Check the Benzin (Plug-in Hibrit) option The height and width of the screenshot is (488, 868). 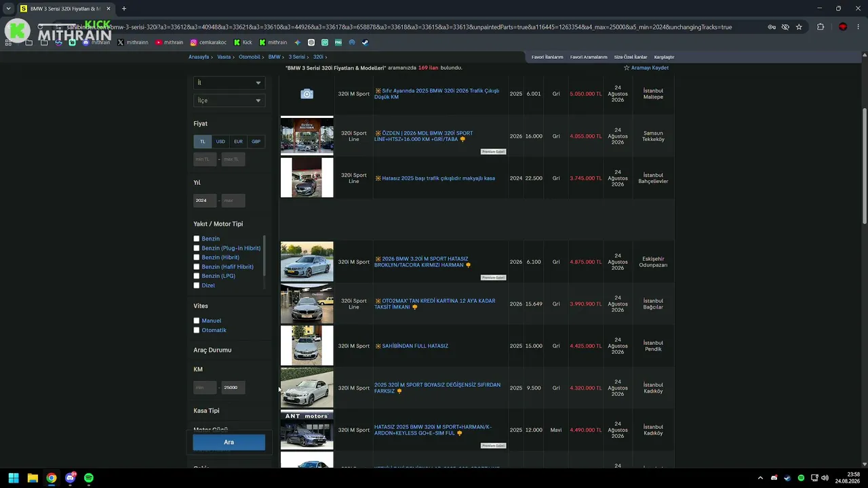197,248
